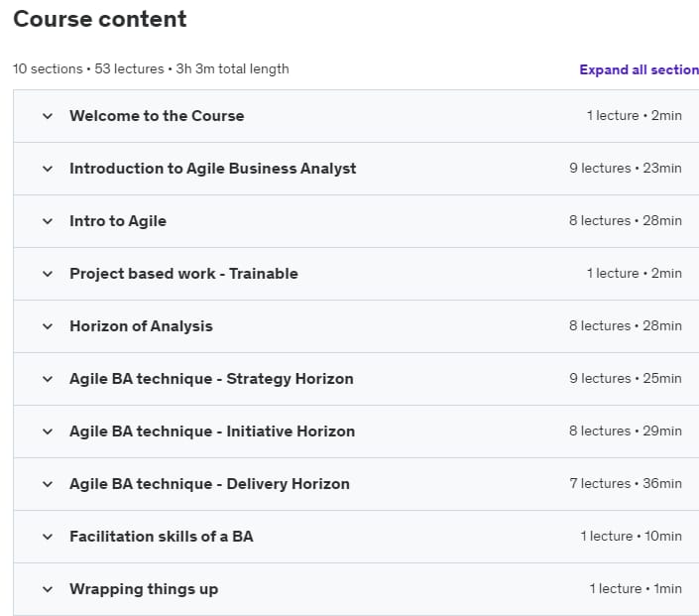Screen dimensions: 699x616
Task: Click the Course content heading
Action: 100,19
